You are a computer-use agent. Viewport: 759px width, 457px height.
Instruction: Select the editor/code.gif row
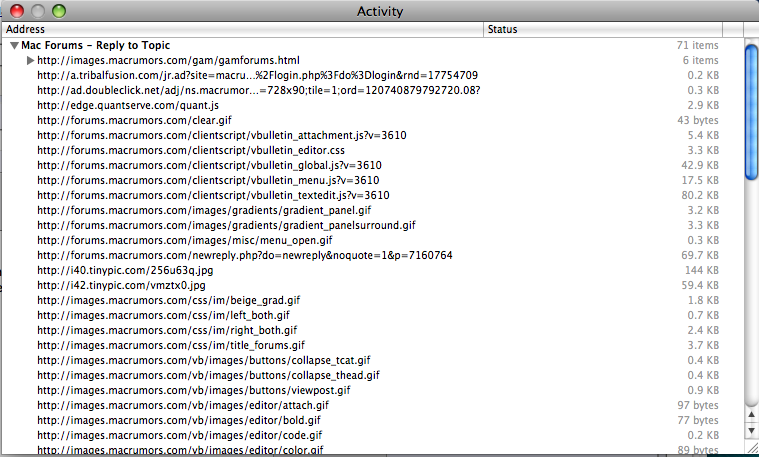(x=373, y=436)
